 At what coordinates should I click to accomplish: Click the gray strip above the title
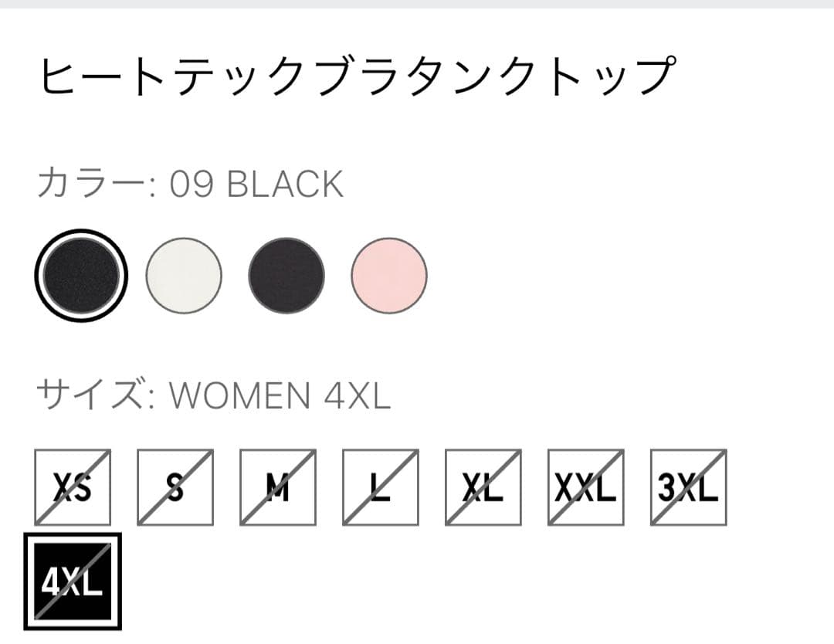[417, 4]
